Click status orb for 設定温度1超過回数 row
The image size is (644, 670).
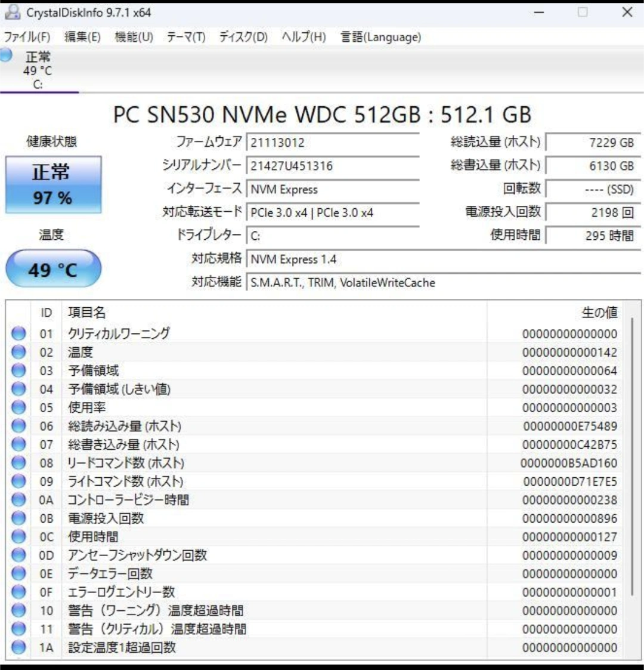pyautogui.click(x=18, y=647)
